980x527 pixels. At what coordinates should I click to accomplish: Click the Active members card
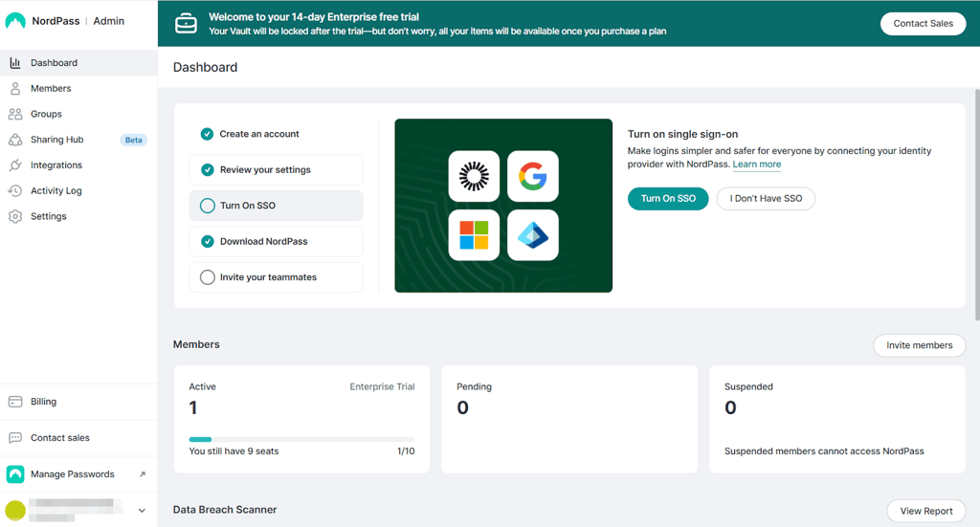point(301,419)
